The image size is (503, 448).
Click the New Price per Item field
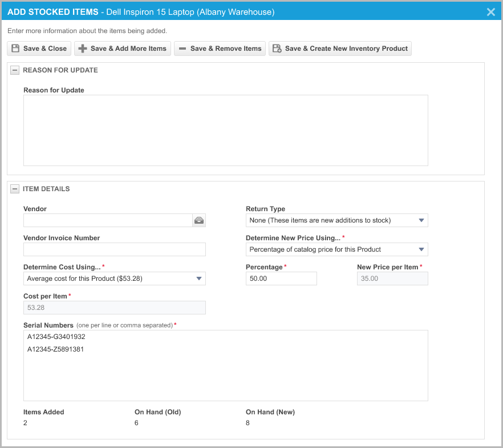click(x=392, y=279)
